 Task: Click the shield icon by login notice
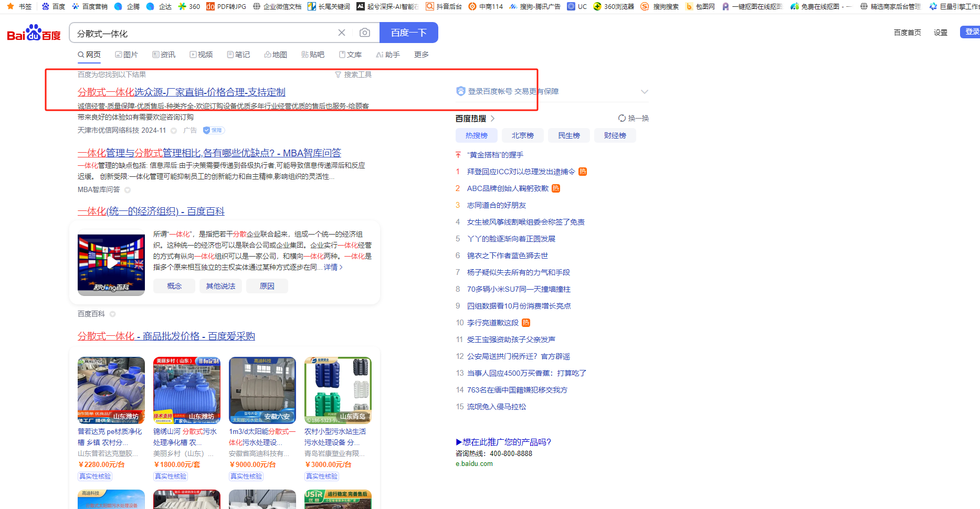(460, 91)
